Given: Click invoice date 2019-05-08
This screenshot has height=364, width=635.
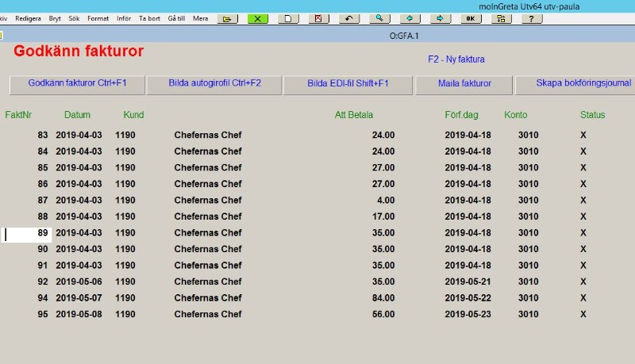Looking at the screenshot, I should click(x=79, y=314).
